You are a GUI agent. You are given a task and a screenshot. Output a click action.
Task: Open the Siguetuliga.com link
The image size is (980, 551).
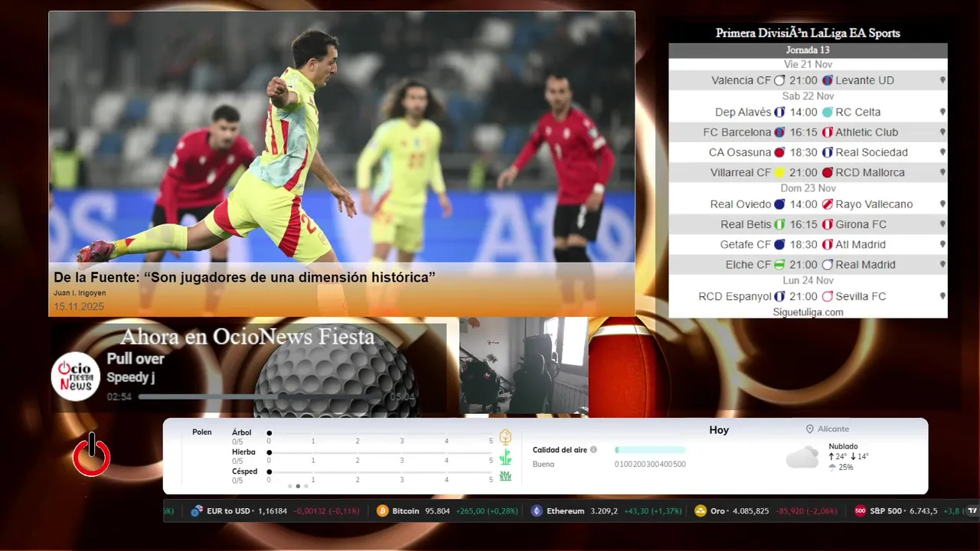pos(808,312)
